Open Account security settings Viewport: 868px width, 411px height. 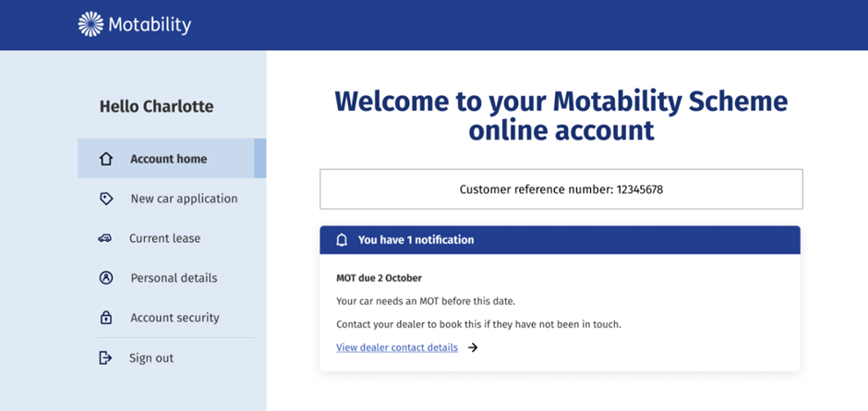click(x=172, y=318)
